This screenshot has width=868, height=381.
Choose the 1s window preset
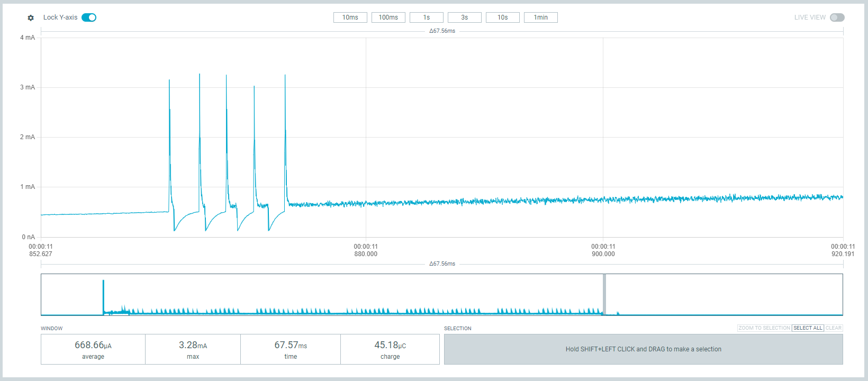[426, 17]
